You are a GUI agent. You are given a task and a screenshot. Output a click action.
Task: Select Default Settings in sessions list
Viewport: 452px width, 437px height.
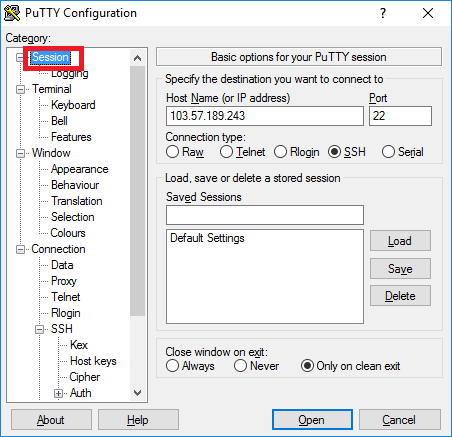(x=207, y=238)
